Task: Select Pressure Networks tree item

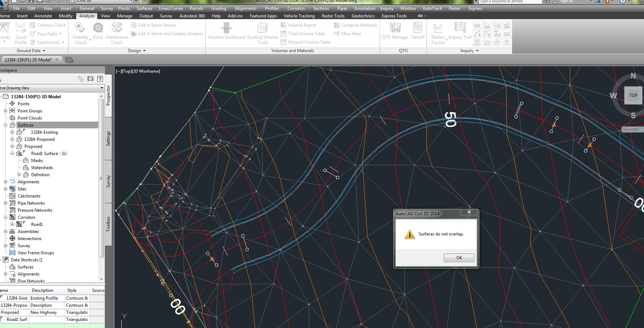Action: tap(35, 210)
